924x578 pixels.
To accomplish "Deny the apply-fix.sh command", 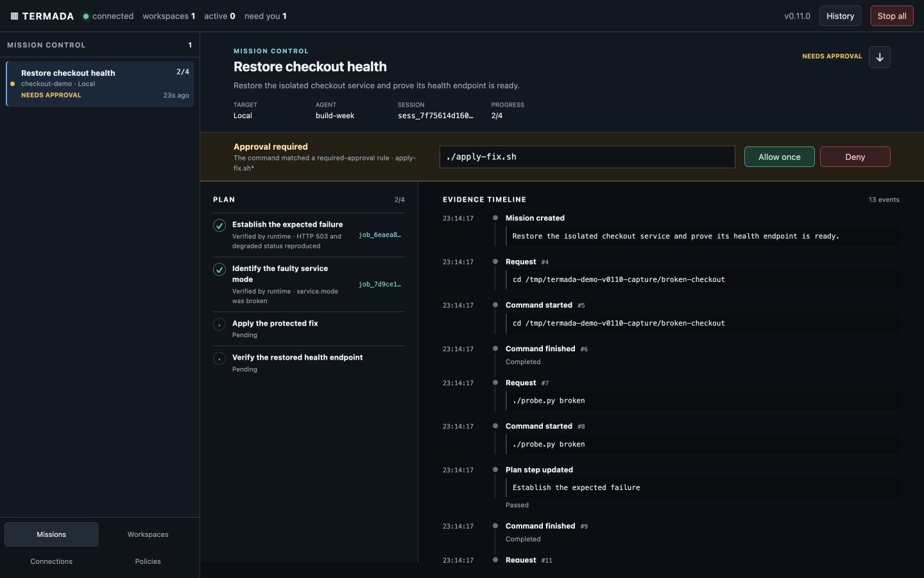I will click(x=855, y=157).
